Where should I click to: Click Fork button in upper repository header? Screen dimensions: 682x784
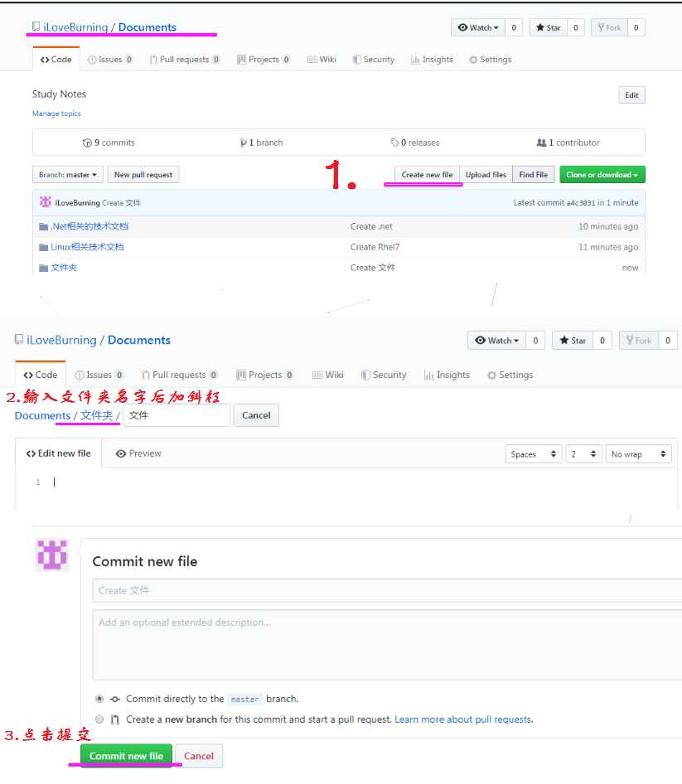coord(609,27)
